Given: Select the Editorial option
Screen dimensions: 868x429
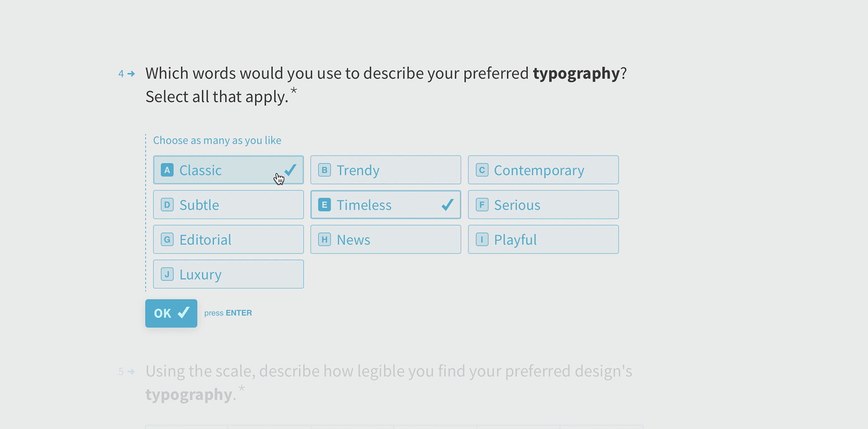Looking at the screenshot, I should pos(228,239).
